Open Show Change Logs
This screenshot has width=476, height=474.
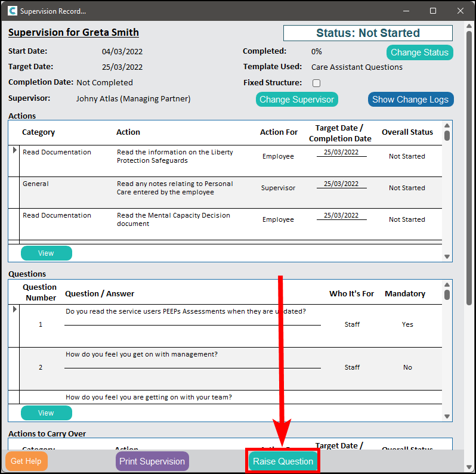pyautogui.click(x=410, y=100)
